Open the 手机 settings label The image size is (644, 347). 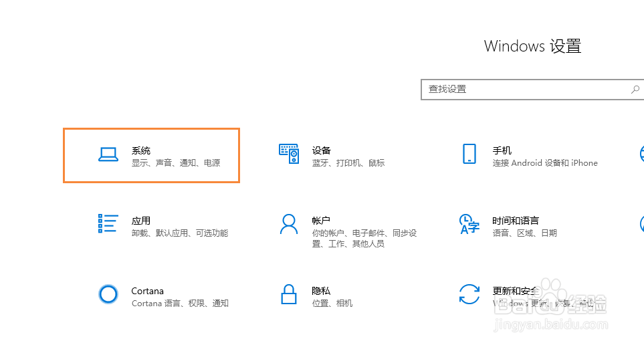point(502,150)
